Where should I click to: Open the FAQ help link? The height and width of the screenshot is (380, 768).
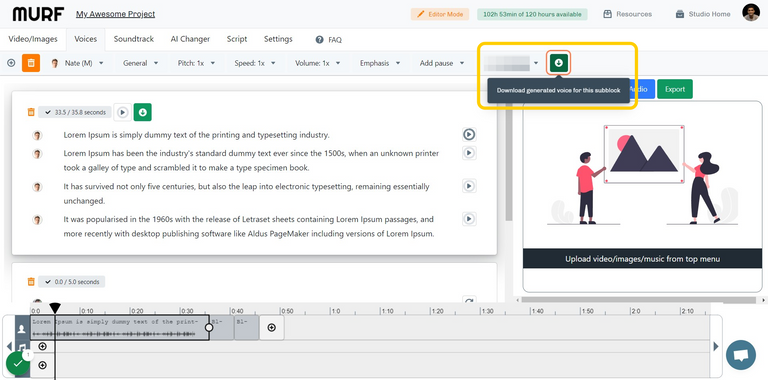329,40
